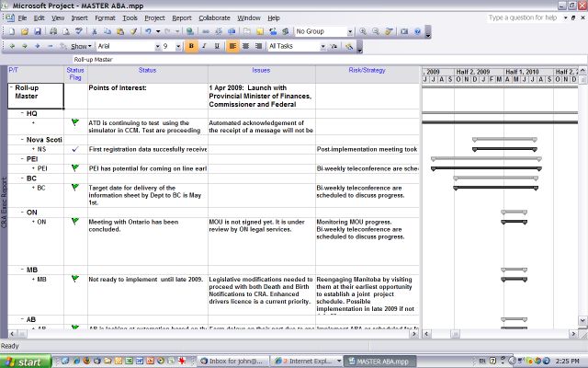Screen dimensions: 588x368
Task: Click the Windows start button
Action: click(26, 362)
